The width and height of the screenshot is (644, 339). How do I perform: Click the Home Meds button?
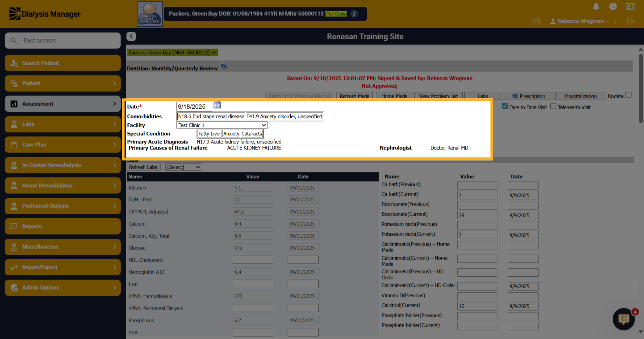click(394, 96)
